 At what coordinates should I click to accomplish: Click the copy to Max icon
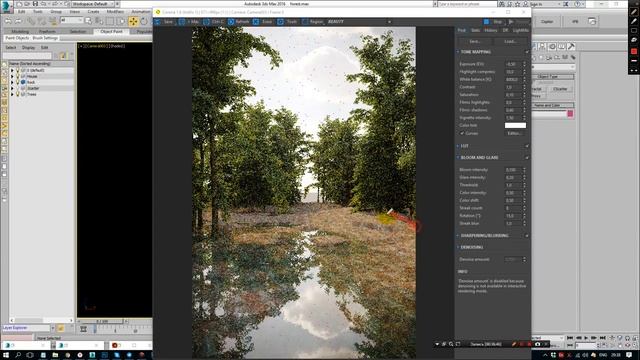pyautogui.click(x=182, y=22)
